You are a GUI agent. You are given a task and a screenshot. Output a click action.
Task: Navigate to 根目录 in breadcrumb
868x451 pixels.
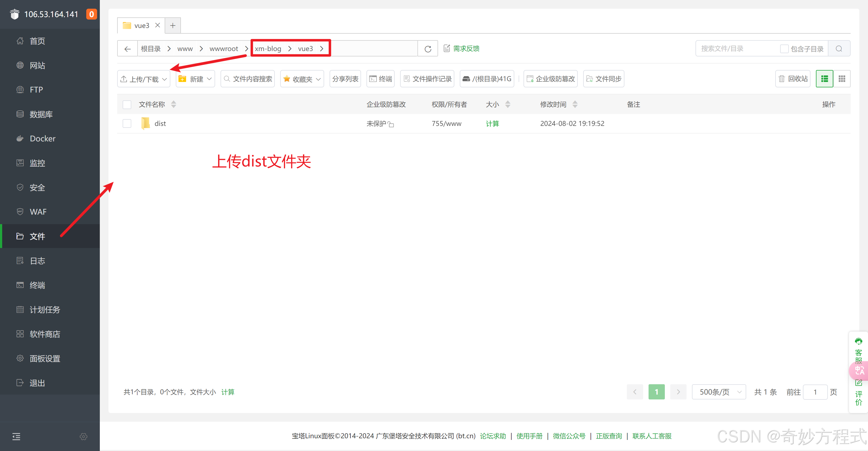point(151,49)
